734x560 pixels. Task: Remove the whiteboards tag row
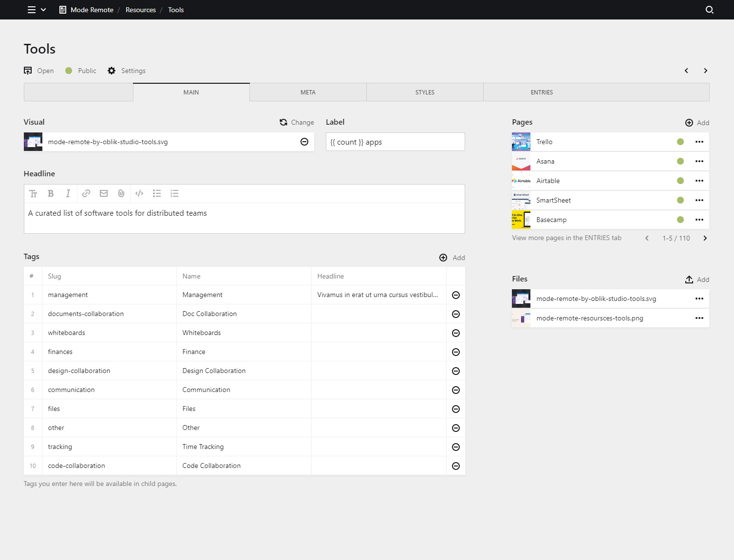456,333
